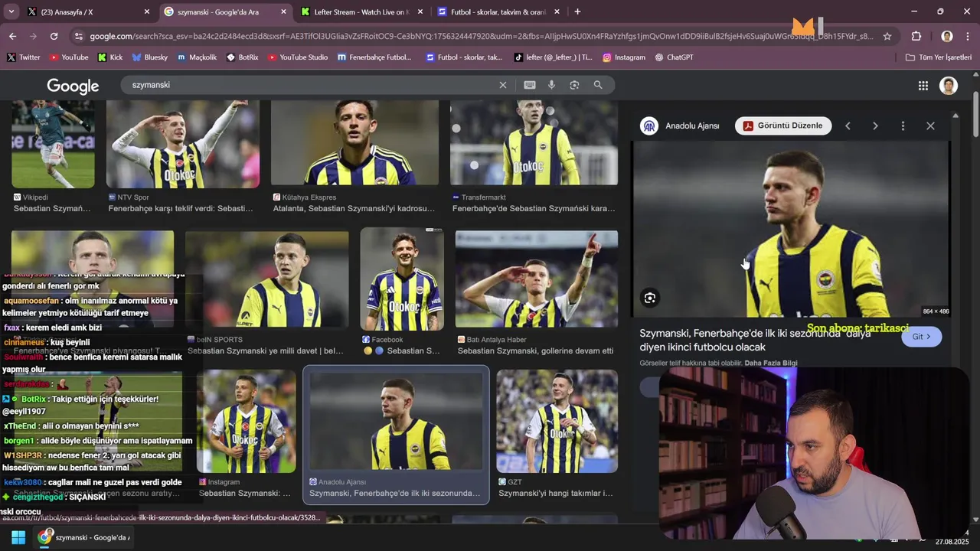Open Google apps grid

923,86
